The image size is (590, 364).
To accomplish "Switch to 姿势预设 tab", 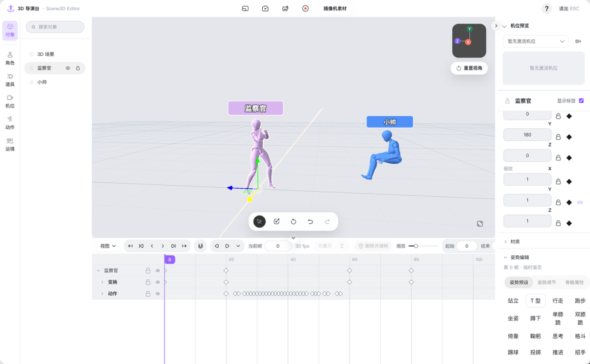I will click(x=519, y=282).
